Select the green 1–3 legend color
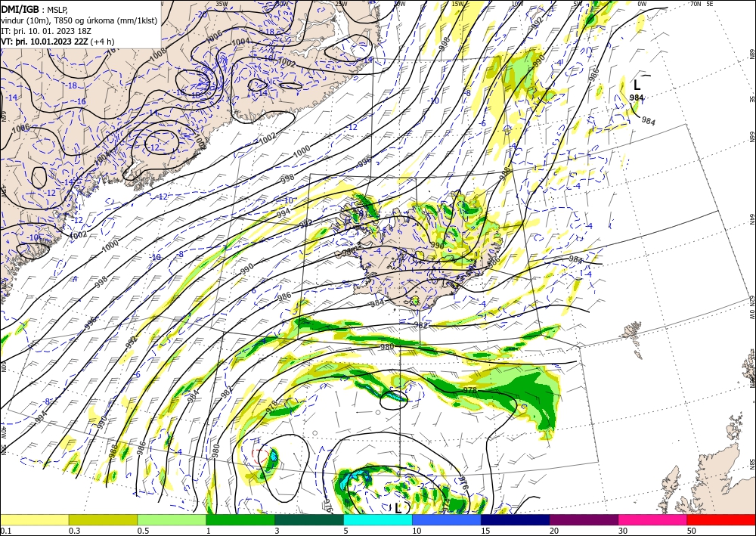 [x=240, y=519]
